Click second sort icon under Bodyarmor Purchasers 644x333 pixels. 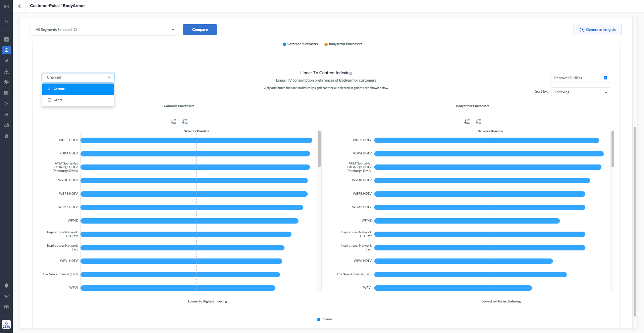(x=478, y=122)
